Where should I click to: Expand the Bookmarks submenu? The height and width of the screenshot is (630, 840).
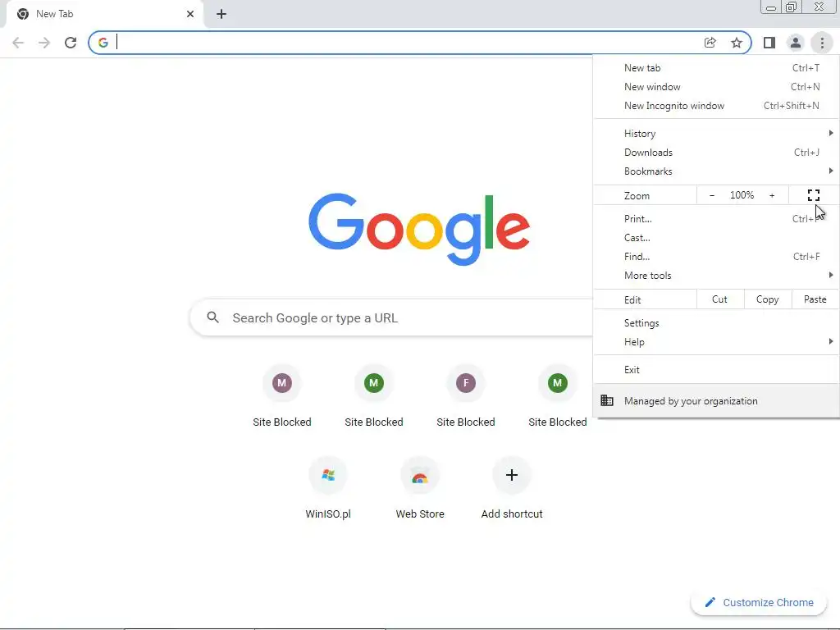(x=716, y=171)
